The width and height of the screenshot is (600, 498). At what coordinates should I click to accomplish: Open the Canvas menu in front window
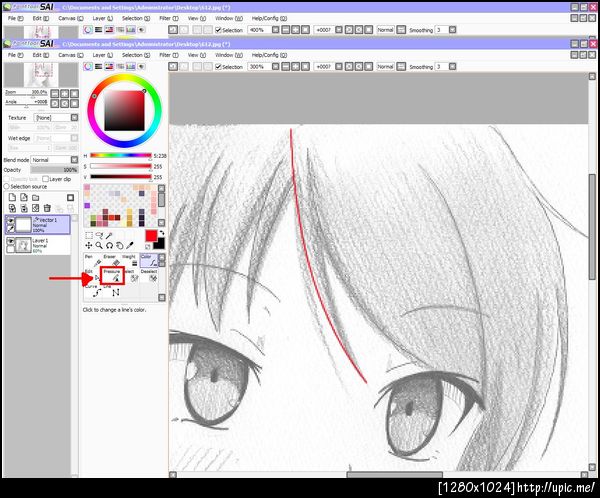(x=71, y=55)
